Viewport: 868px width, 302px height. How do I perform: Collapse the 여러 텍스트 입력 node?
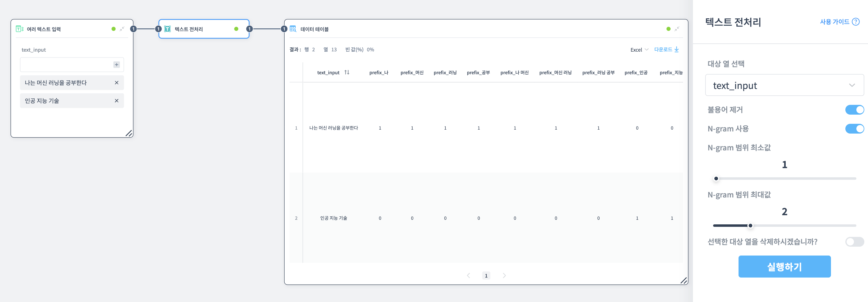(x=122, y=29)
